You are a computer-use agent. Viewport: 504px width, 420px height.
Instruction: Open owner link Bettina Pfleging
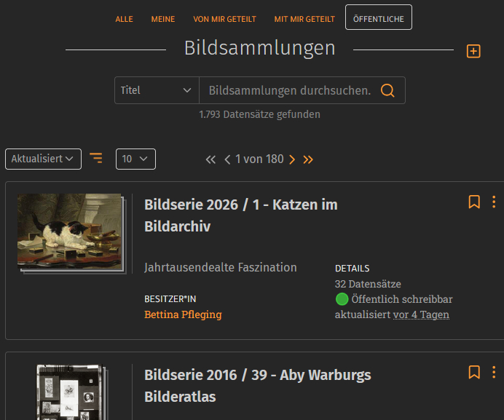pyautogui.click(x=183, y=314)
